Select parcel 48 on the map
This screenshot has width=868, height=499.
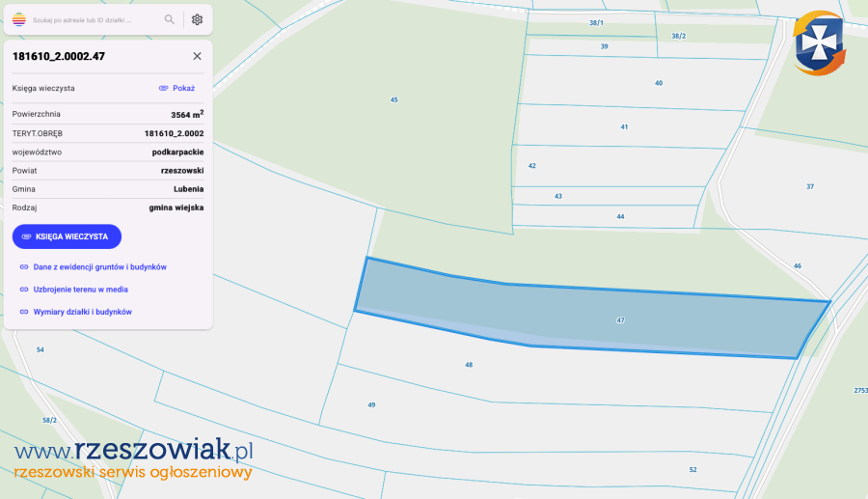pyautogui.click(x=469, y=365)
